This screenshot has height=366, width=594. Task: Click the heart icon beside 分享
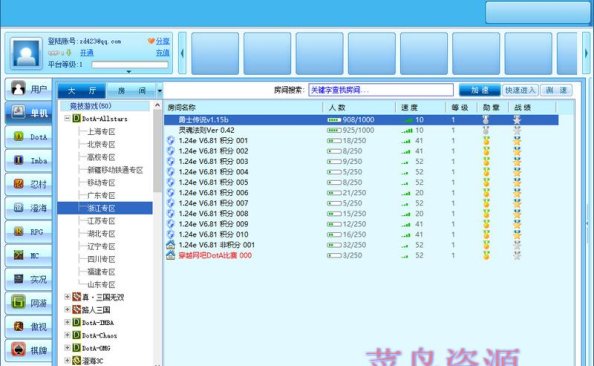tap(151, 41)
